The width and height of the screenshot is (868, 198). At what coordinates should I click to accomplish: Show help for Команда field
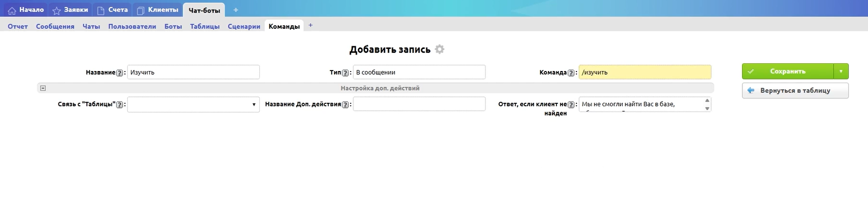[x=571, y=73]
